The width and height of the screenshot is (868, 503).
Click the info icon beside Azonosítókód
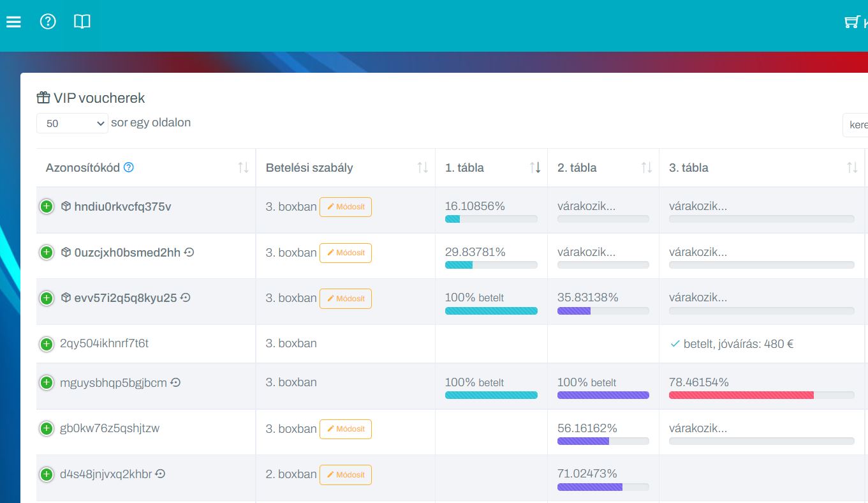(x=129, y=167)
